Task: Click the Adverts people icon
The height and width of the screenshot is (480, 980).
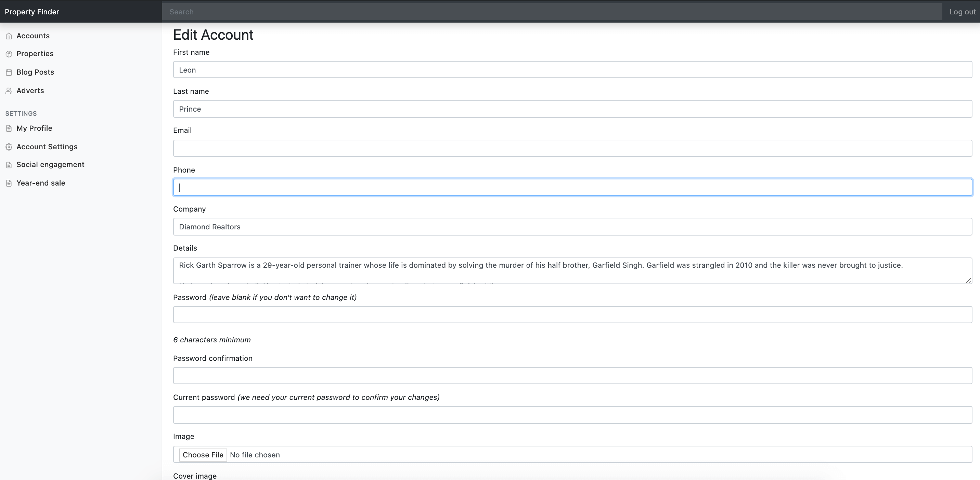Action: point(9,91)
